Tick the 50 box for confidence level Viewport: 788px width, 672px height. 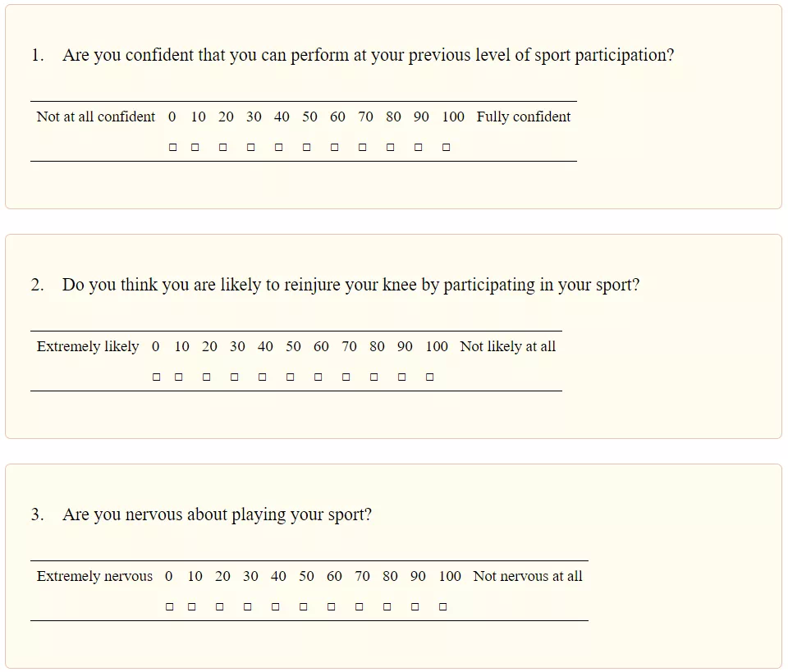pos(306,148)
